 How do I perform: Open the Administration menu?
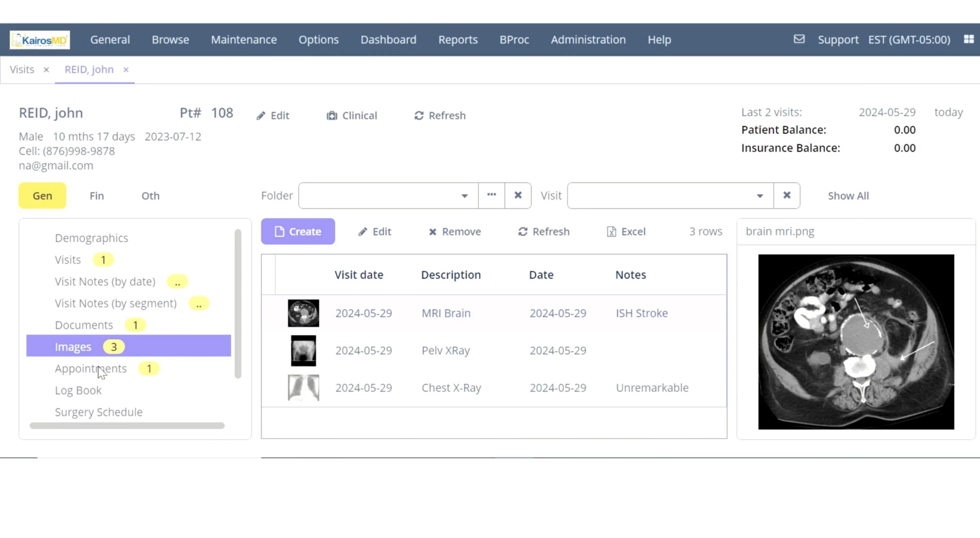point(588,39)
